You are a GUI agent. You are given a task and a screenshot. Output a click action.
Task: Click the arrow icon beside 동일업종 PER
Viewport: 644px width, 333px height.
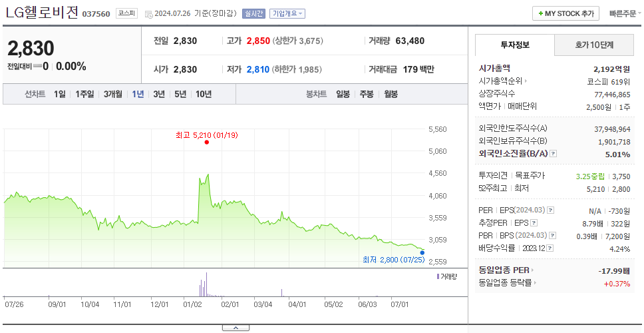[533, 270]
